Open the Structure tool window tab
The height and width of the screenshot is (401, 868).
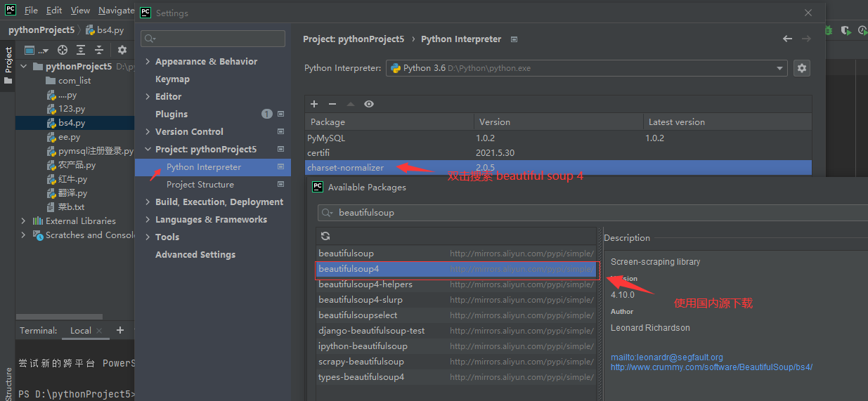[x=8, y=383]
